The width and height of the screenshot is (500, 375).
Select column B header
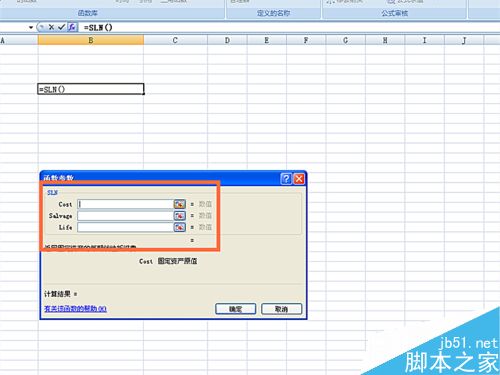coord(91,40)
